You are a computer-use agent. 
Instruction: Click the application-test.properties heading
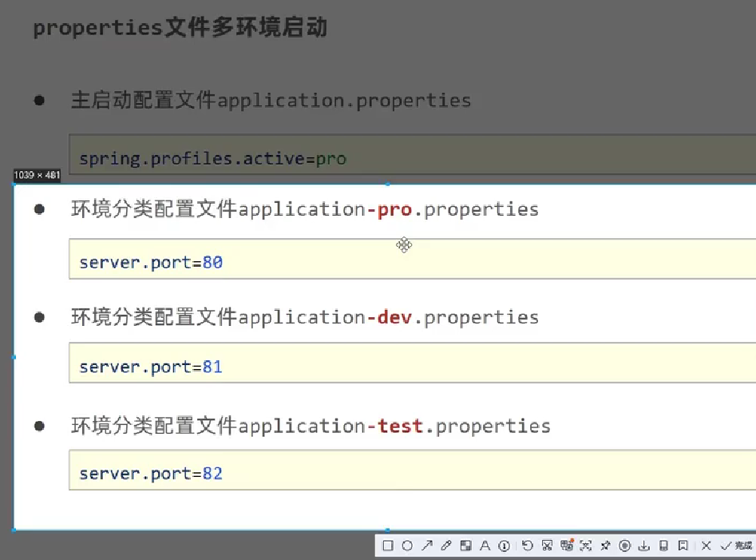click(311, 426)
